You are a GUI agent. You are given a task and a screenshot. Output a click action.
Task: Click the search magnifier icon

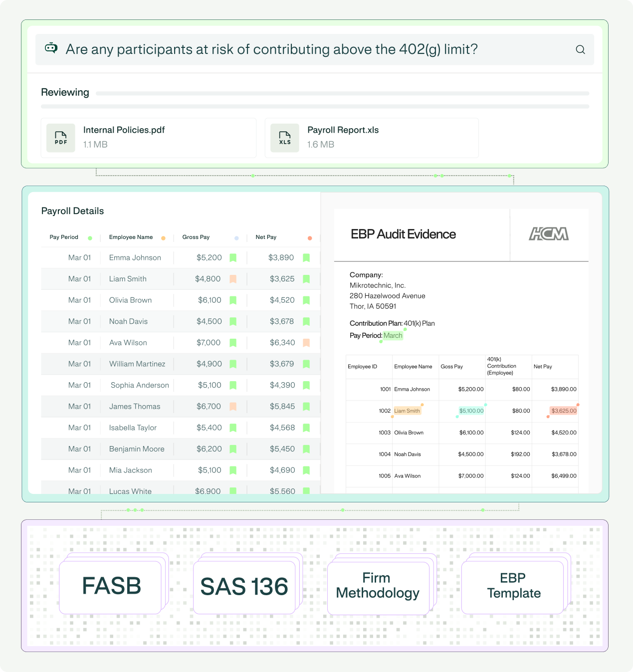pos(580,49)
